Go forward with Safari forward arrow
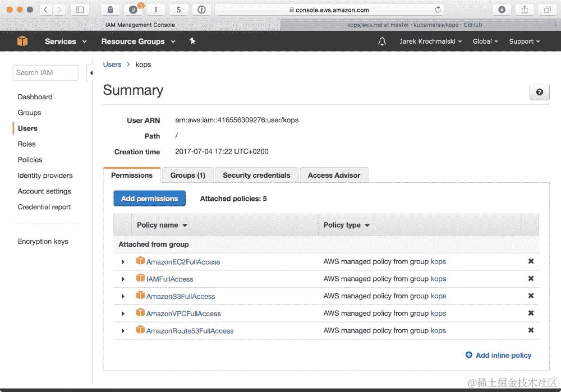561x392 pixels. [x=59, y=10]
